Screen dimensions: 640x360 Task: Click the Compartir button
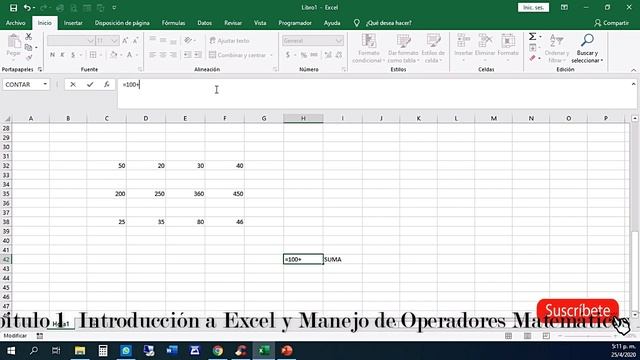pos(611,23)
